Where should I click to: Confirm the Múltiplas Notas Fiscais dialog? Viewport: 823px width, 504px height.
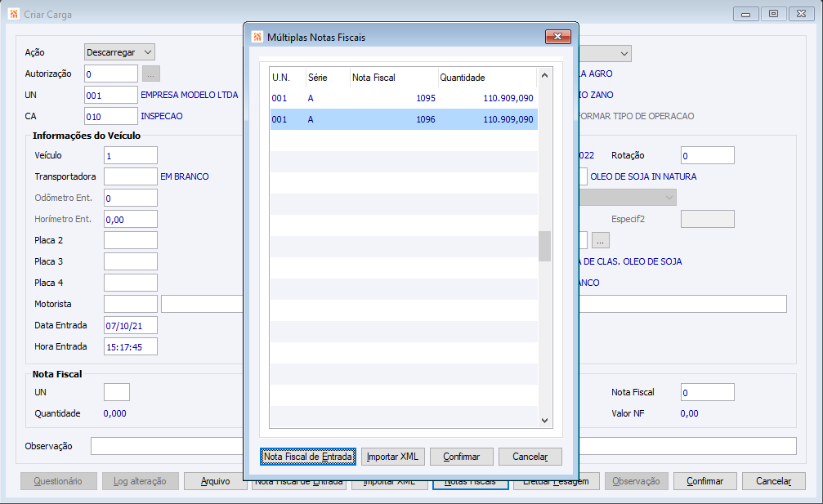(x=462, y=457)
